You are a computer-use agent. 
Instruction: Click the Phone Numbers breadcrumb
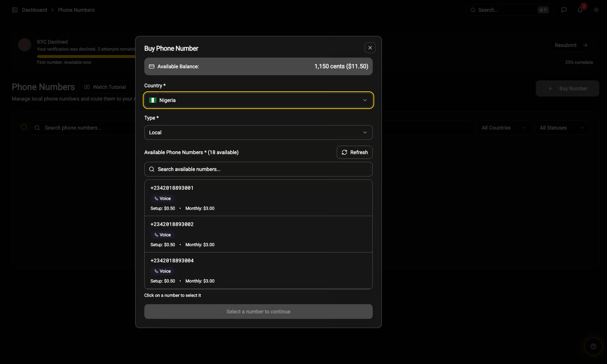76,10
